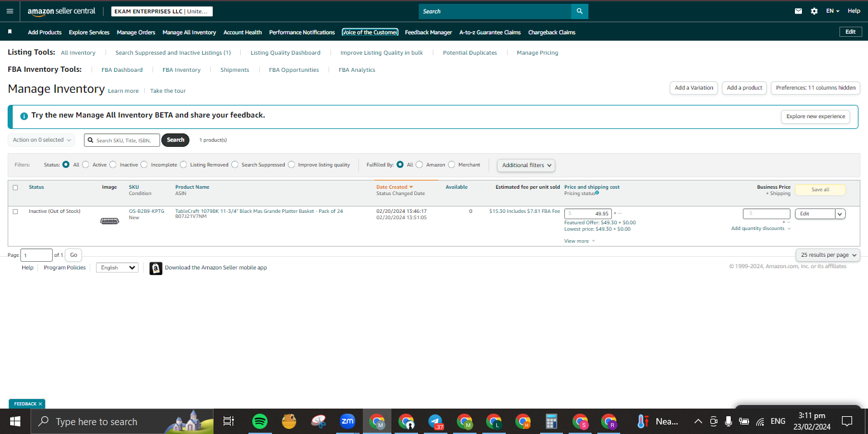Image resolution: width=868 pixels, height=434 pixels.
Task: Click the Go page button
Action: click(74, 255)
